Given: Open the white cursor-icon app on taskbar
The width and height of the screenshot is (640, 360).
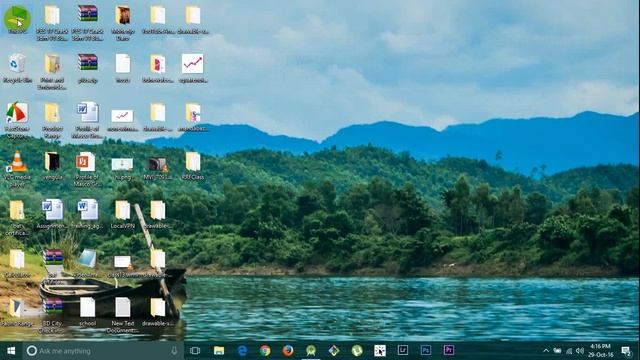Looking at the screenshot, I should [x=380, y=351].
